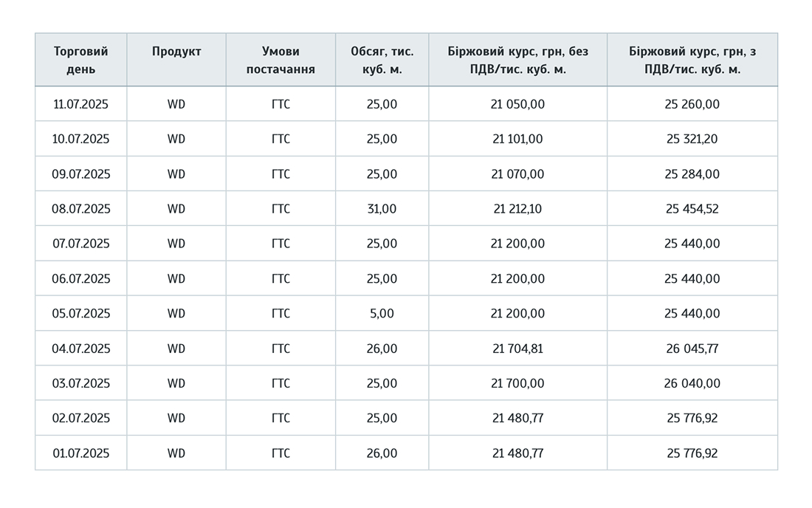Click the Біржовий курс з ПДВ header
This screenshot has width=812, height=508.
pyautogui.click(x=692, y=60)
